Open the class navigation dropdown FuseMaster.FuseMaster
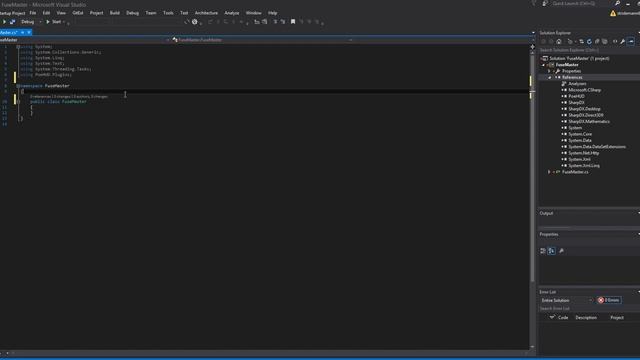This screenshot has width=640, height=360. point(262,40)
